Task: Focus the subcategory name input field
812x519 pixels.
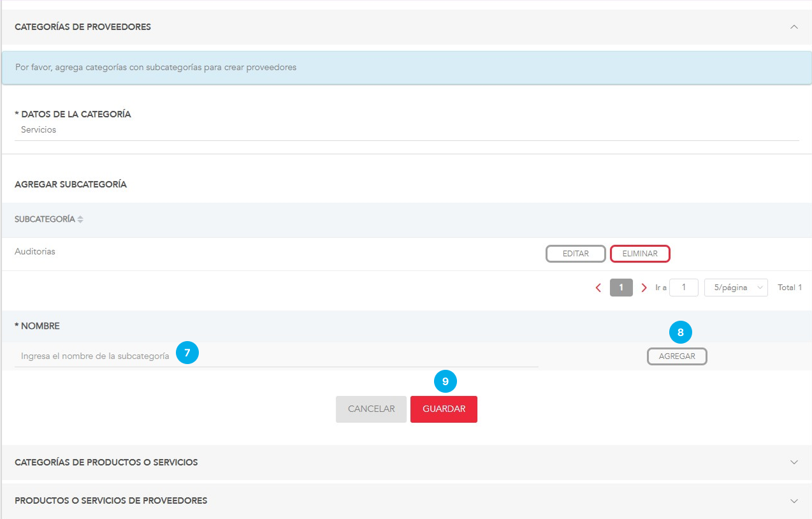Action: 96,356
